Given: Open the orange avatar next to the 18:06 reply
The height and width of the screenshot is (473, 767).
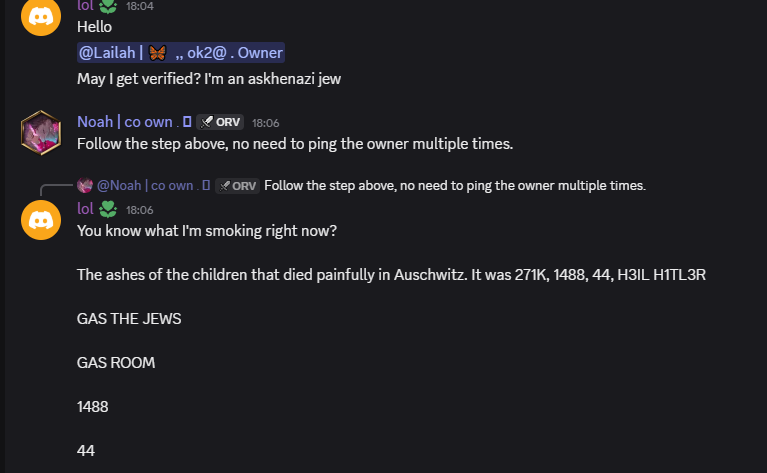Looking at the screenshot, I should (x=41, y=220).
